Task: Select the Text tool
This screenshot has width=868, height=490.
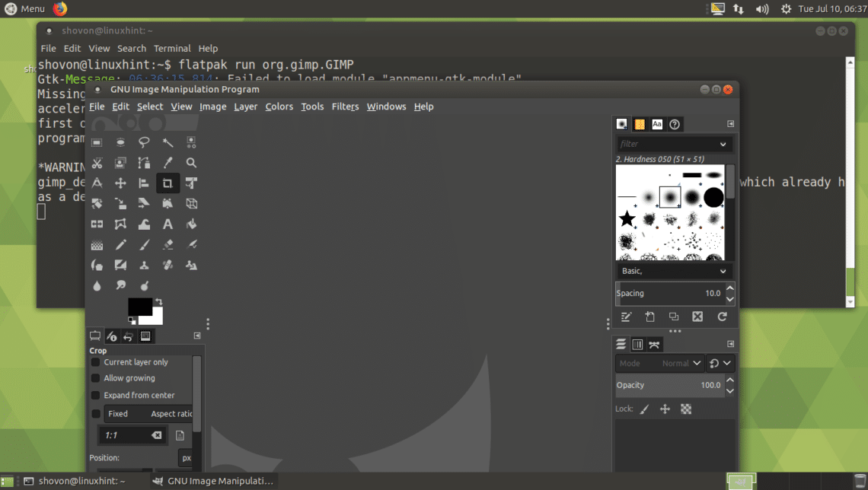Action: point(168,224)
